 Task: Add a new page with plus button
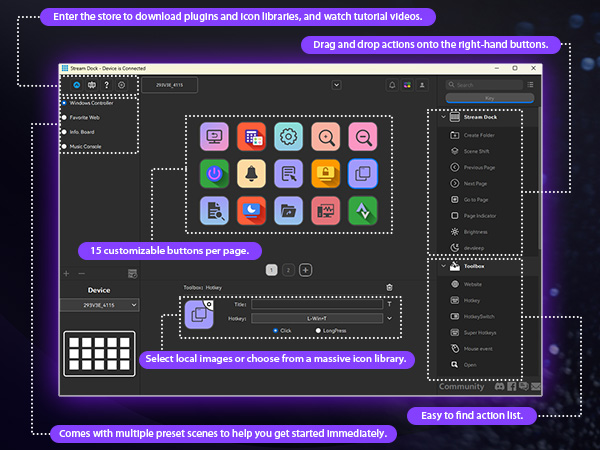[305, 270]
